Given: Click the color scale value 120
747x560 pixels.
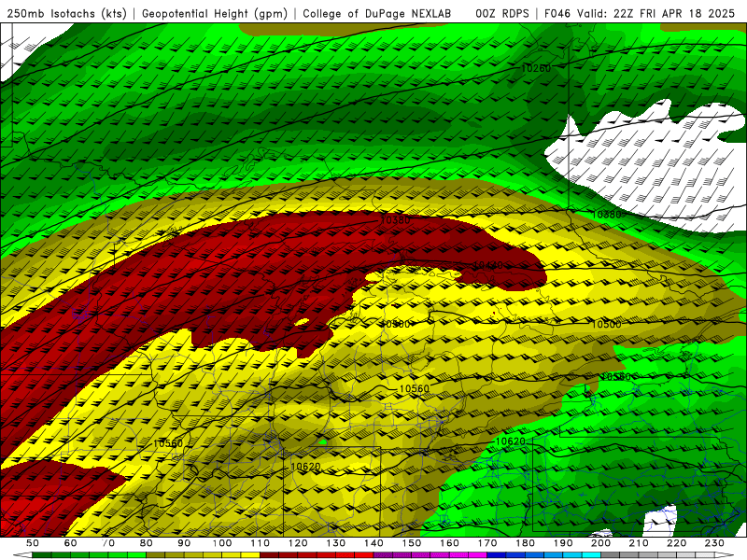Looking at the screenshot, I should tap(298, 543).
